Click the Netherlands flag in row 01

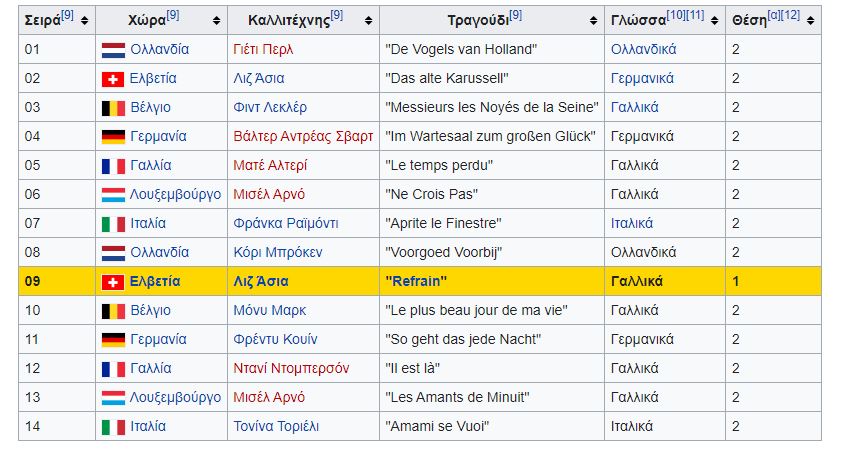[113, 50]
